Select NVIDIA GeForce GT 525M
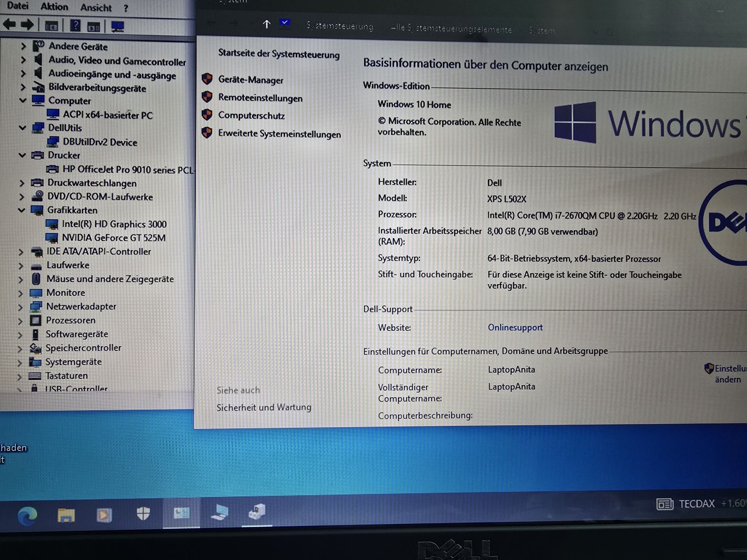Viewport: 747px width, 560px height. coord(114,238)
